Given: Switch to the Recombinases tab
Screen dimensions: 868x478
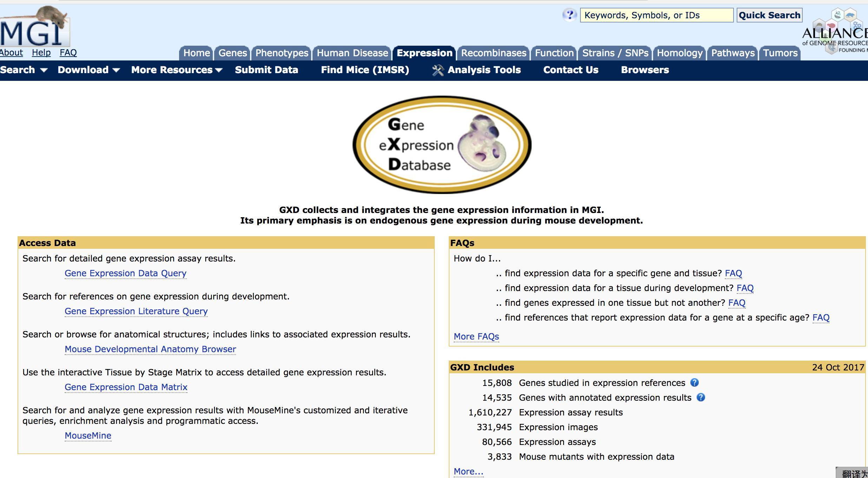Looking at the screenshot, I should 493,53.
